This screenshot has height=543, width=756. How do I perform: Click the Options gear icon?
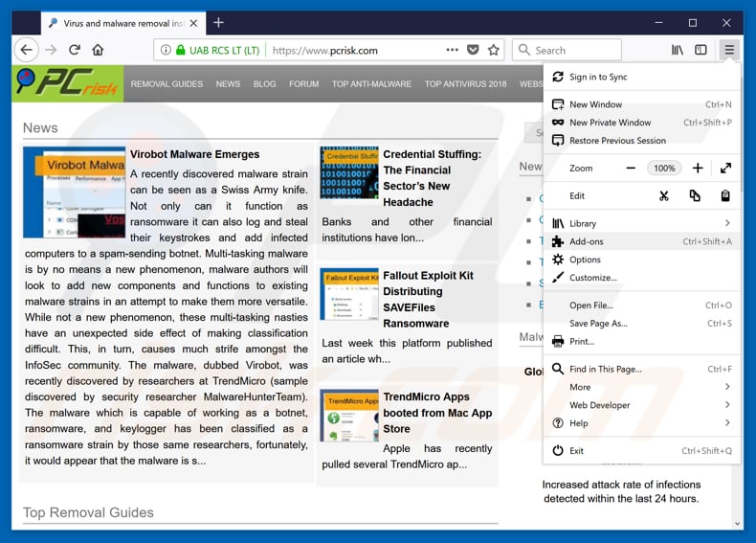click(x=558, y=260)
